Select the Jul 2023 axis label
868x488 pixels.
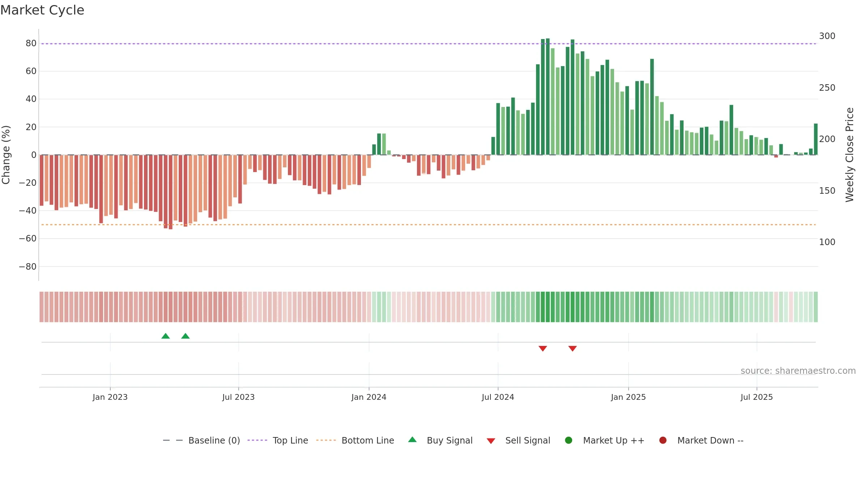click(238, 397)
